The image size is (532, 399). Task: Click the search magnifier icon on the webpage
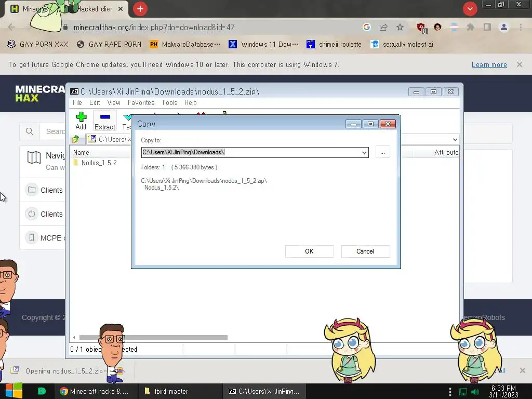30,131
